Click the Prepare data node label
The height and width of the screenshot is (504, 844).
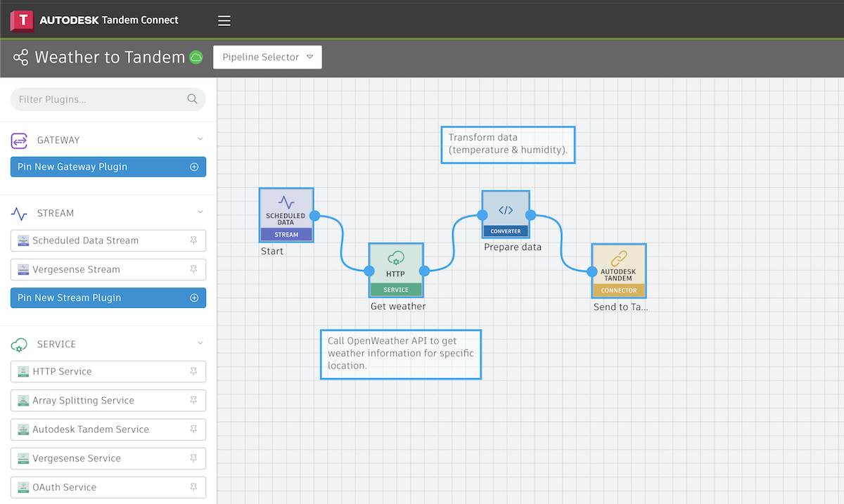tap(513, 247)
